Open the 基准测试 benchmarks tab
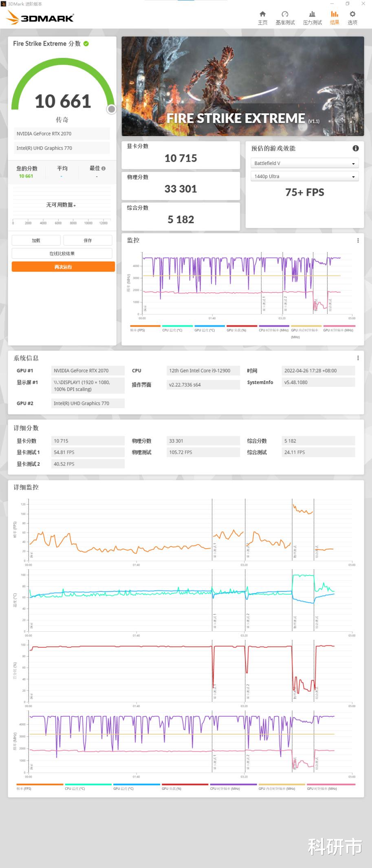 (x=285, y=18)
